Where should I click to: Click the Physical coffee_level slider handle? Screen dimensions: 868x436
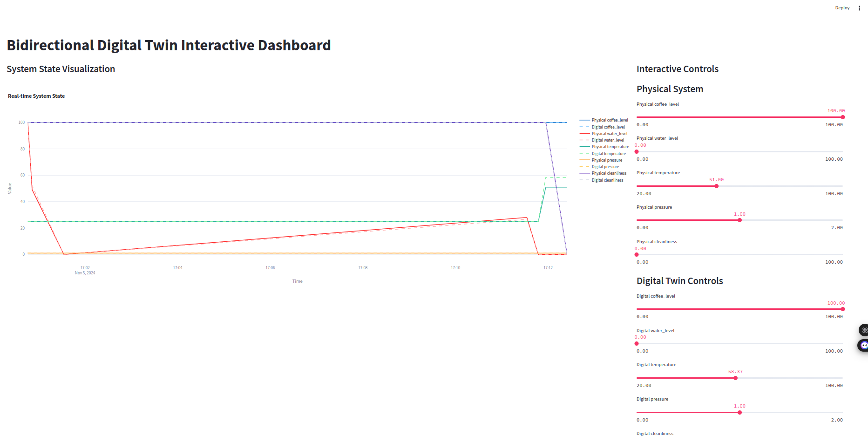coord(843,117)
